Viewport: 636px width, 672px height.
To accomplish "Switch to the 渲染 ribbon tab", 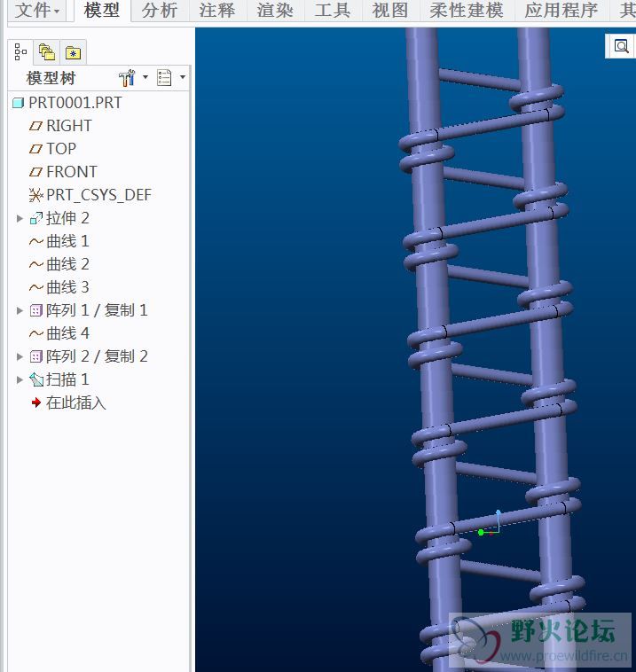I will pos(275,11).
